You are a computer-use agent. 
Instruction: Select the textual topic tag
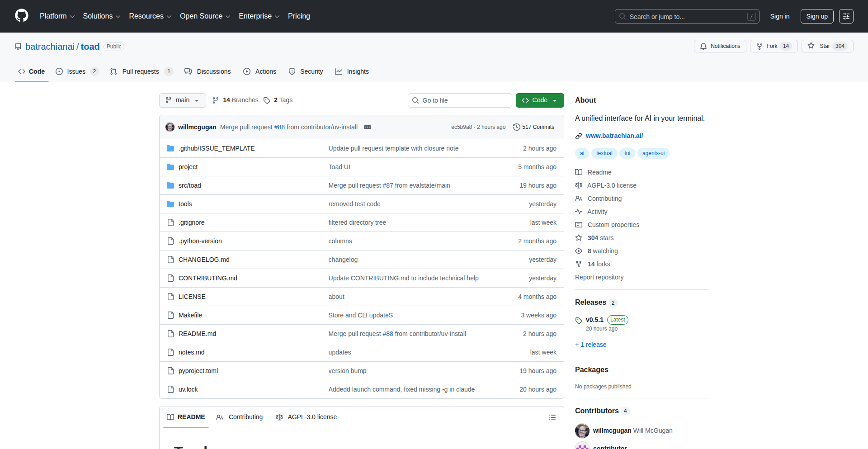[604, 153]
